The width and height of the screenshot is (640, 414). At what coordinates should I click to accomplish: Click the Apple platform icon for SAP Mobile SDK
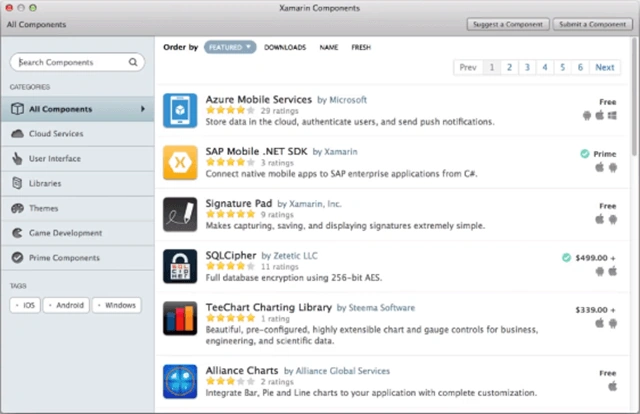[x=600, y=167]
